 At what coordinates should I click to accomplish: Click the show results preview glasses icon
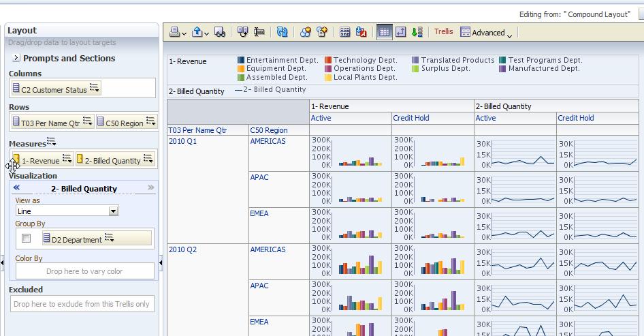220,32
